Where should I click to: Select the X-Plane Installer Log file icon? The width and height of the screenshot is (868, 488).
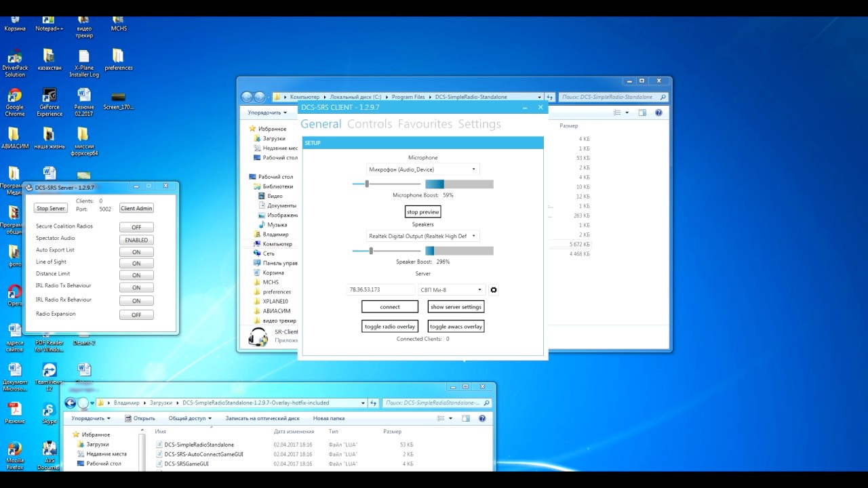[x=83, y=62]
